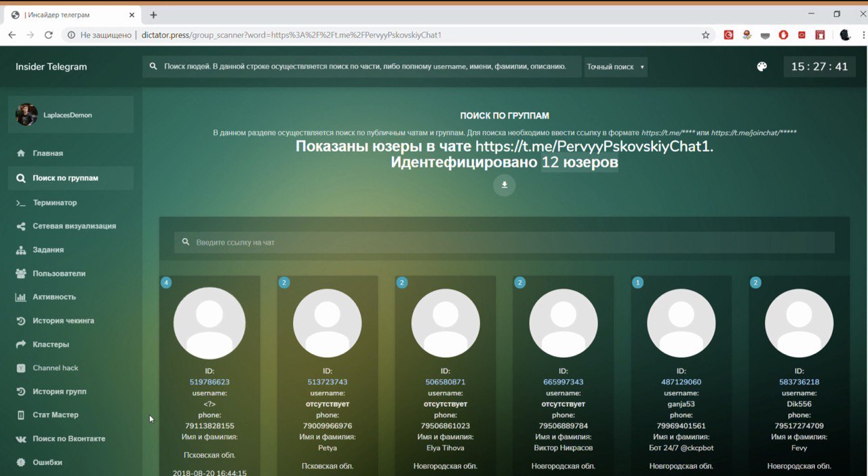Click the История чекинга history icon
868x476 pixels.
point(20,321)
